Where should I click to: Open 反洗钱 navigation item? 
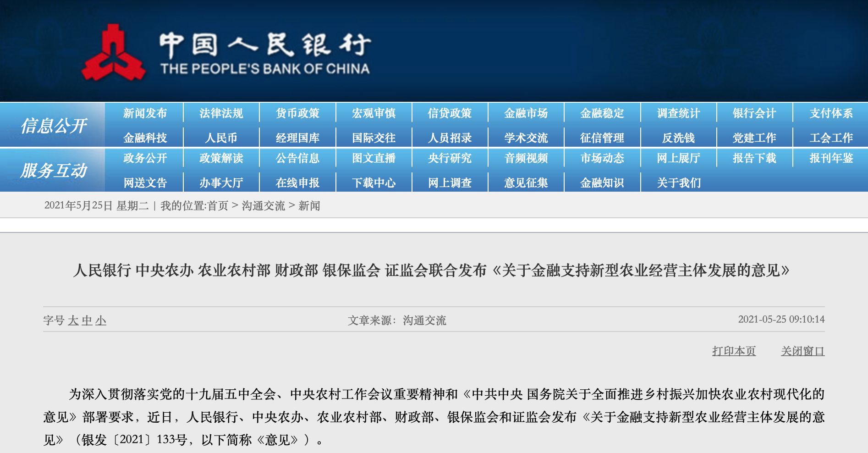pos(678,138)
